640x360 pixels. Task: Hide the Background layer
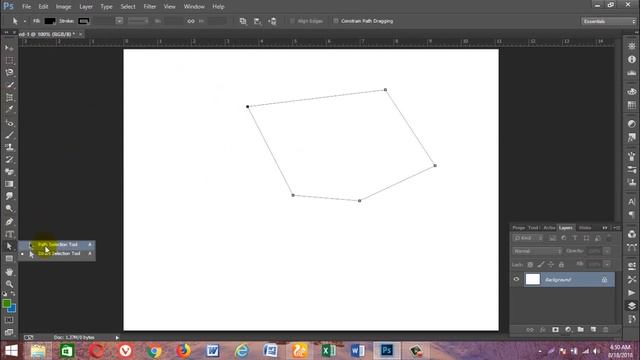pos(516,280)
